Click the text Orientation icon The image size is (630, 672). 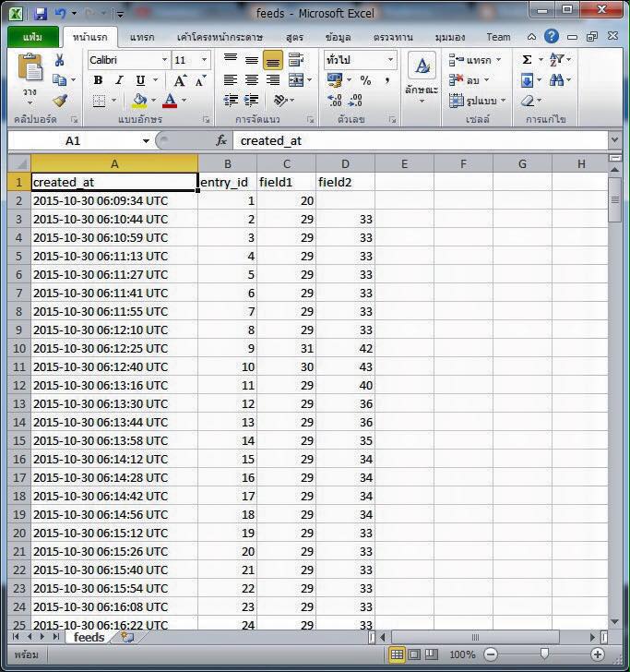[280, 101]
